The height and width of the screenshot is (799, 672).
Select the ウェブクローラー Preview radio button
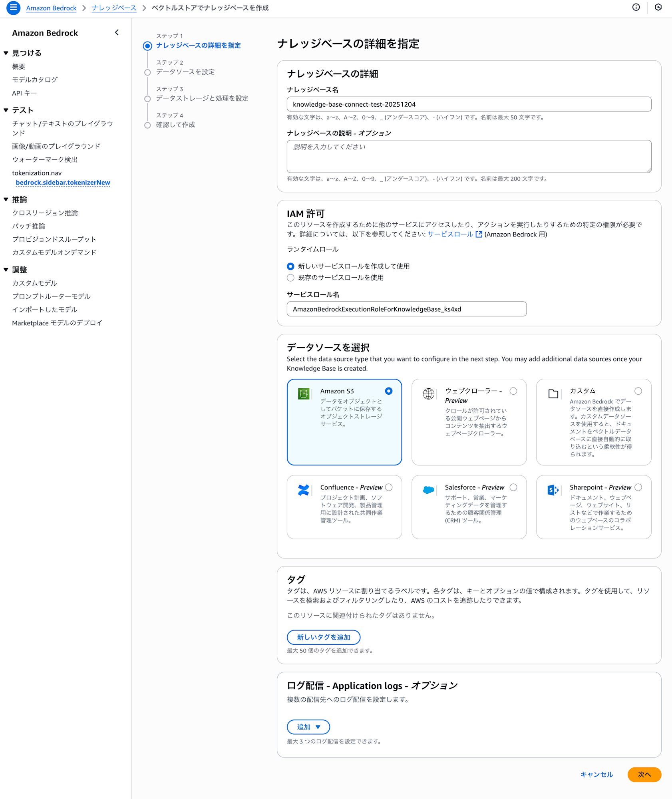514,391
